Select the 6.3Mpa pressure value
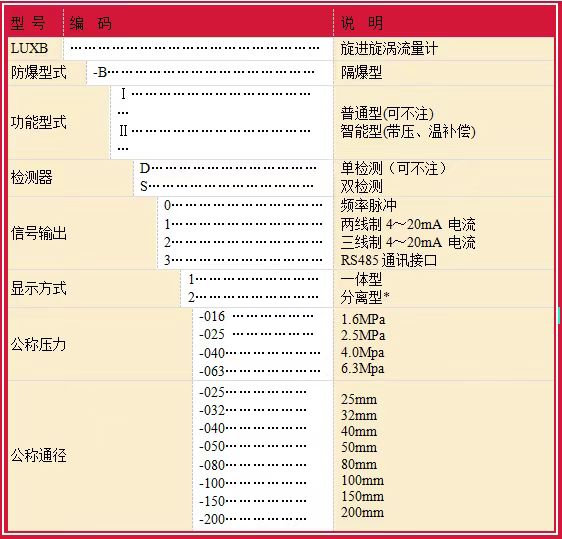The height and width of the screenshot is (539, 562). click(362, 369)
